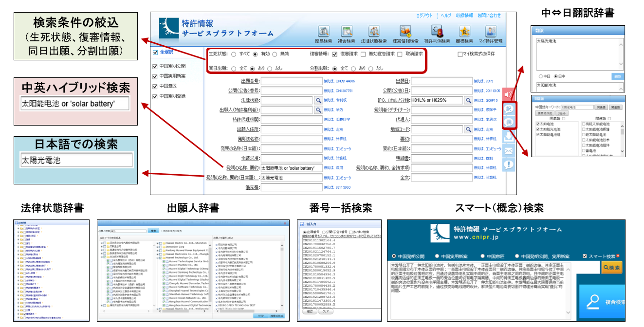
Task: Click the red speaker icon on side bar
Action: (508, 95)
